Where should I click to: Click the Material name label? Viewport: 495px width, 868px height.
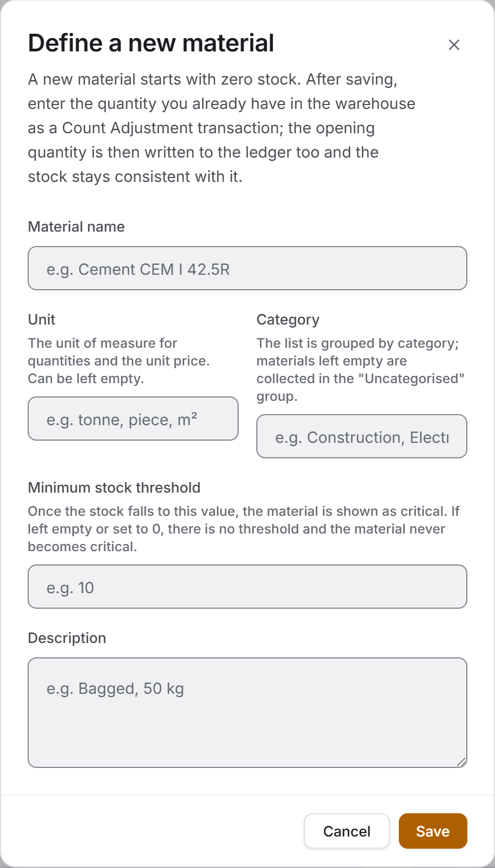(76, 227)
